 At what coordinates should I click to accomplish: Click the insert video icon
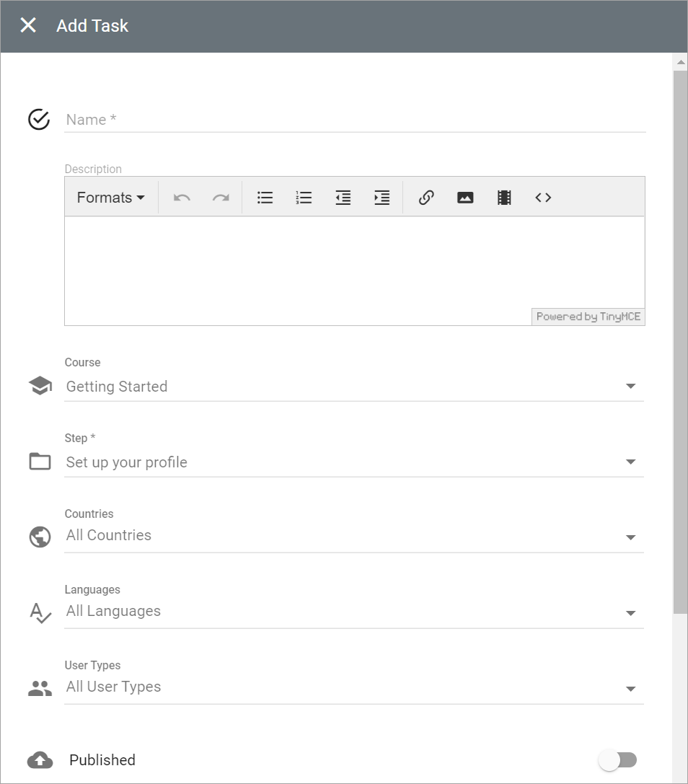(x=504, y=197)
